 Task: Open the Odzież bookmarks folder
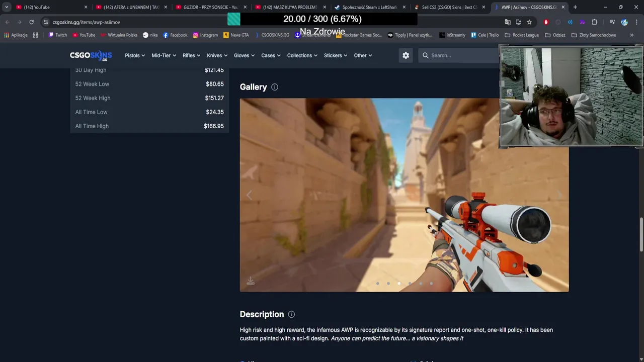point(555,35)
